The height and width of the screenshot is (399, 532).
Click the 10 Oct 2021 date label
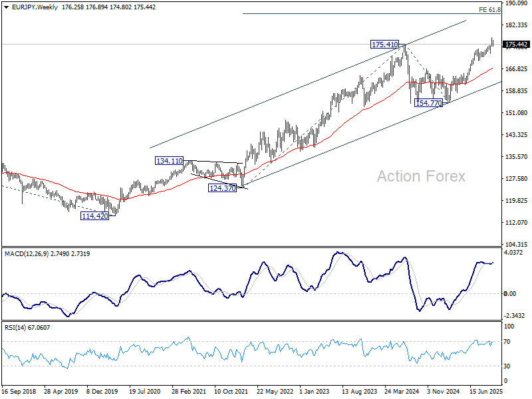click(x=231, y=392)
